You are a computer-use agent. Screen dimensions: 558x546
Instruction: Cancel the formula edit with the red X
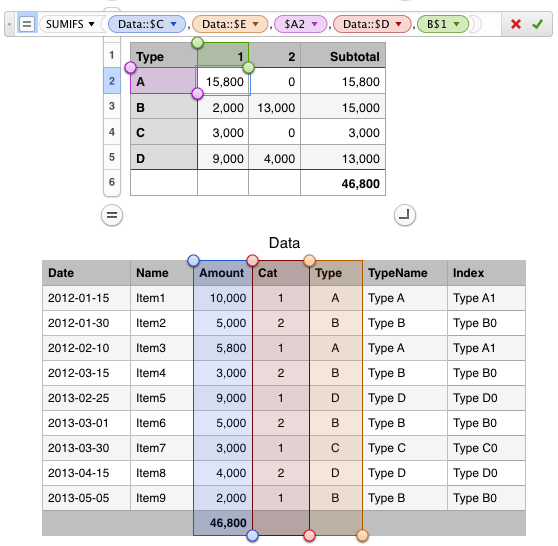516,24
